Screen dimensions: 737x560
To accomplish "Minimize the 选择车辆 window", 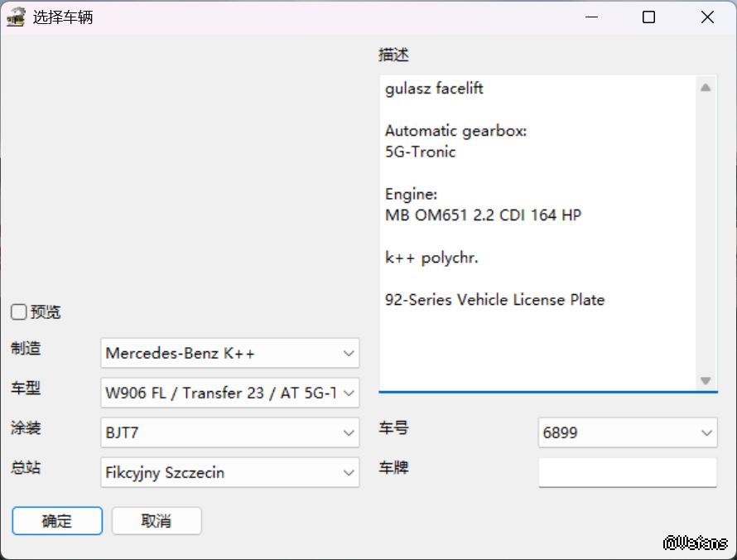I will pyautogui.click(x=591, y=17).
